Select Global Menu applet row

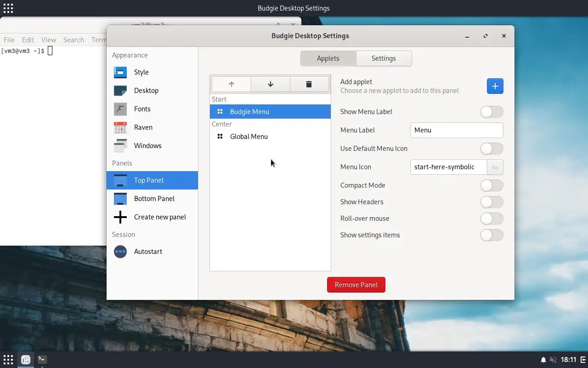click(x=270, y=137)
